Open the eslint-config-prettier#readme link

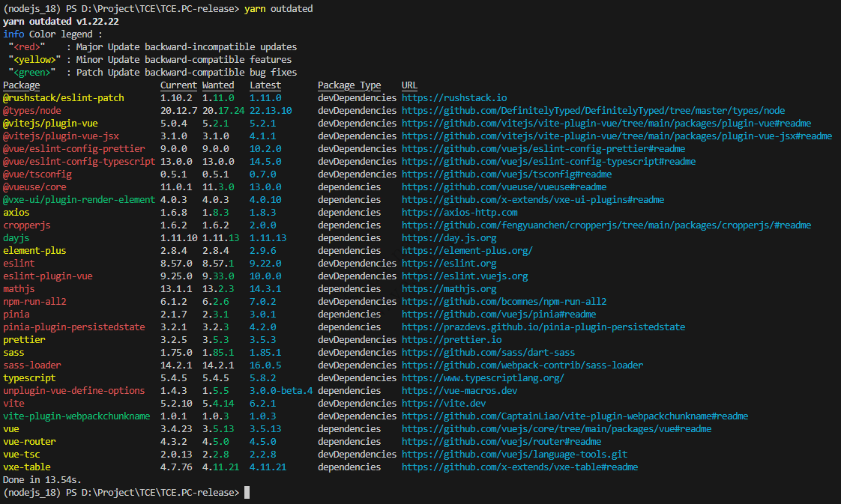click(x=543, y=149)
